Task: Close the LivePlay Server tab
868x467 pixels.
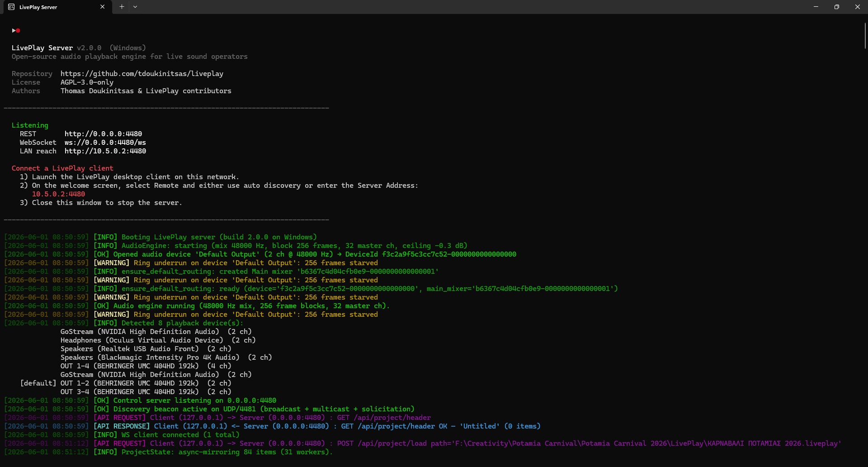Action: pyautogui.click(x=102, y=7)
